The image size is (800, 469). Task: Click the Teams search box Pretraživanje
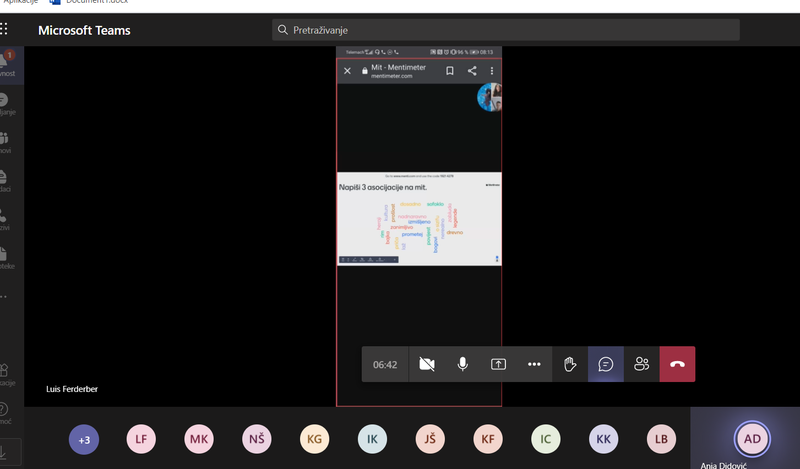point(506,30)
